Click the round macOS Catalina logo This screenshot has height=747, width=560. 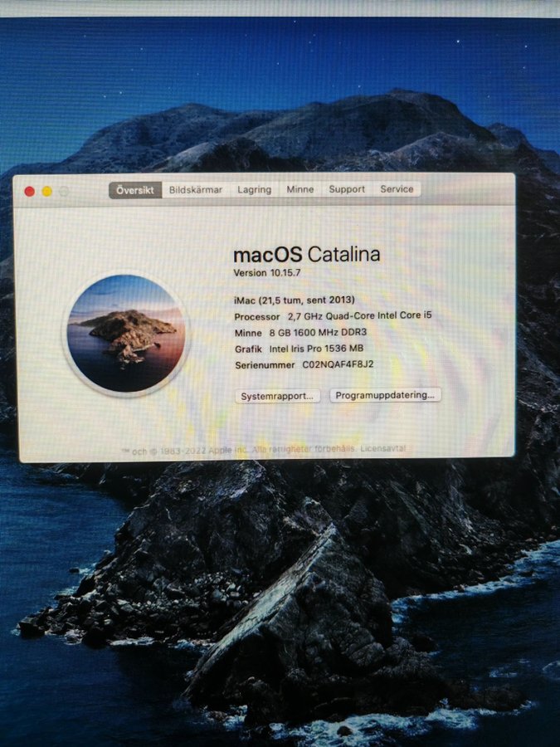pyautogui.click(x=127, y=334)
